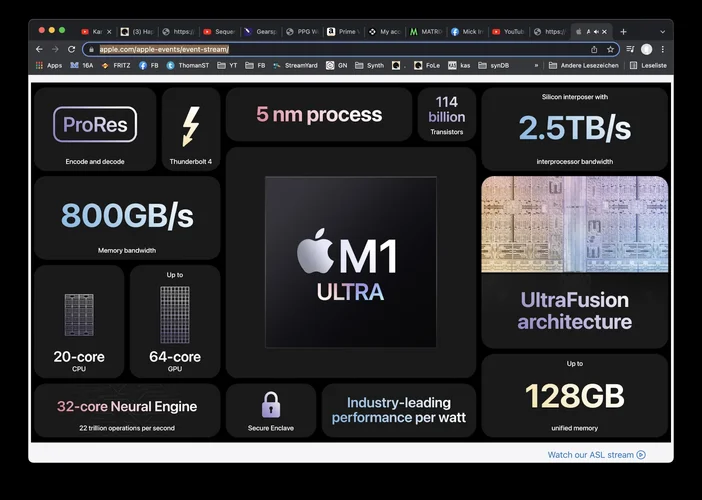Switch to the YouTub tab
This screenshot has width=702, height=500.
508,32
